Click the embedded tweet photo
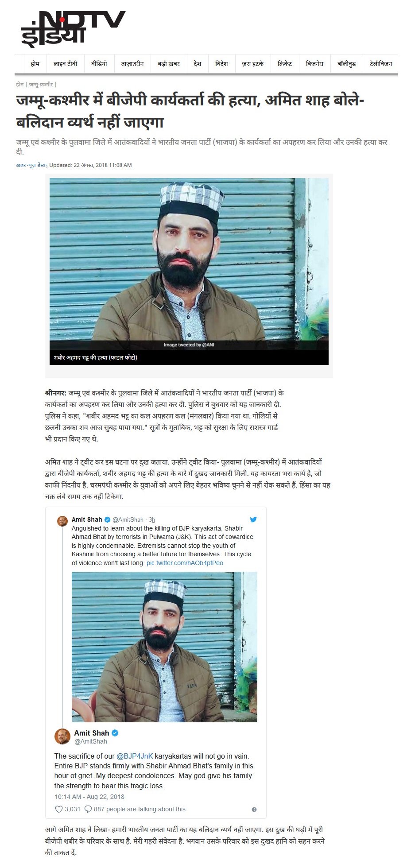This screenshot has height=868, width=407. click(164, 647)
